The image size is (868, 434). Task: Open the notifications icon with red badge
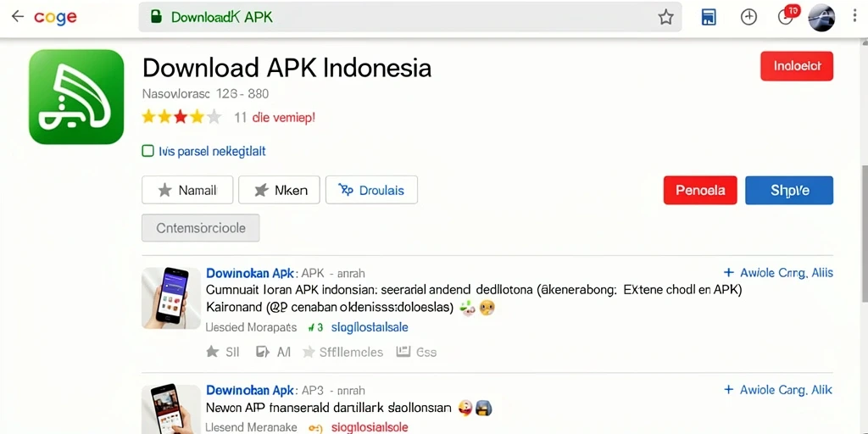coord(788,15)
